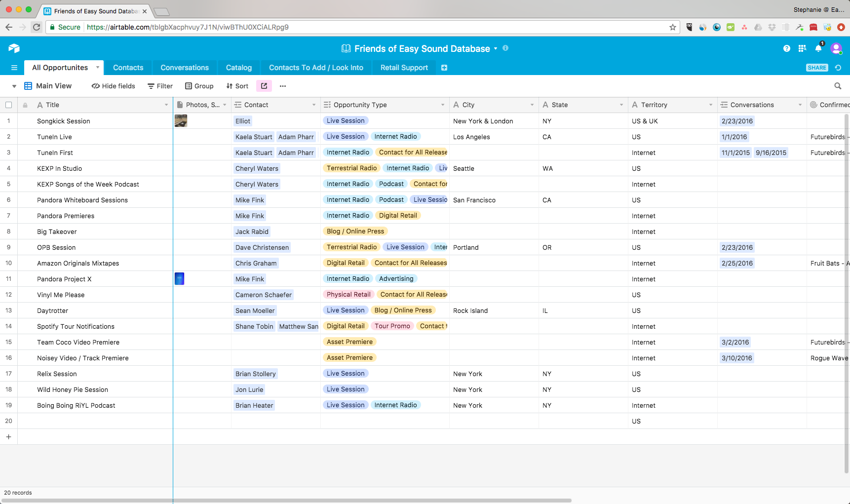
Task: Click the horizontal scrollbar at bottom
Action: [286, 501]
